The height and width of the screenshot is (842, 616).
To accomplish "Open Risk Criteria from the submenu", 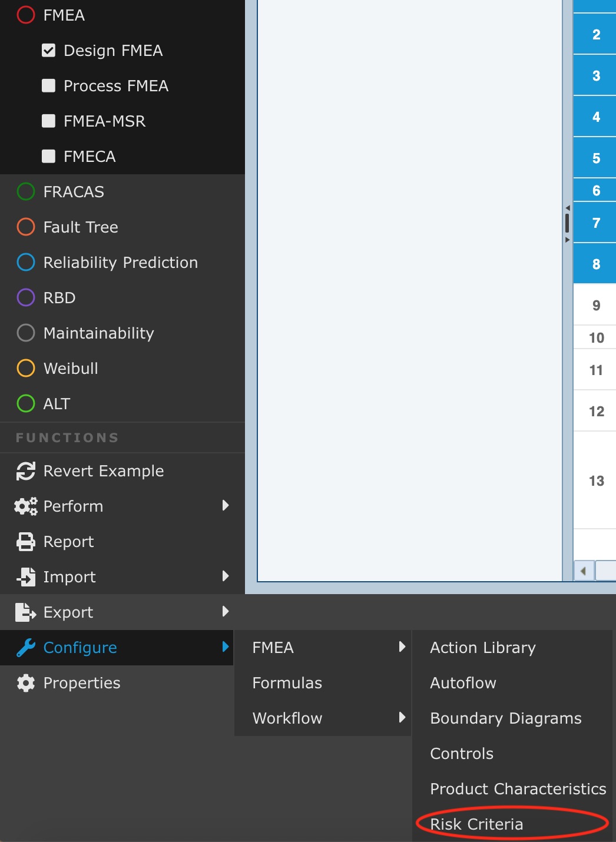I will tap(476, 824).
